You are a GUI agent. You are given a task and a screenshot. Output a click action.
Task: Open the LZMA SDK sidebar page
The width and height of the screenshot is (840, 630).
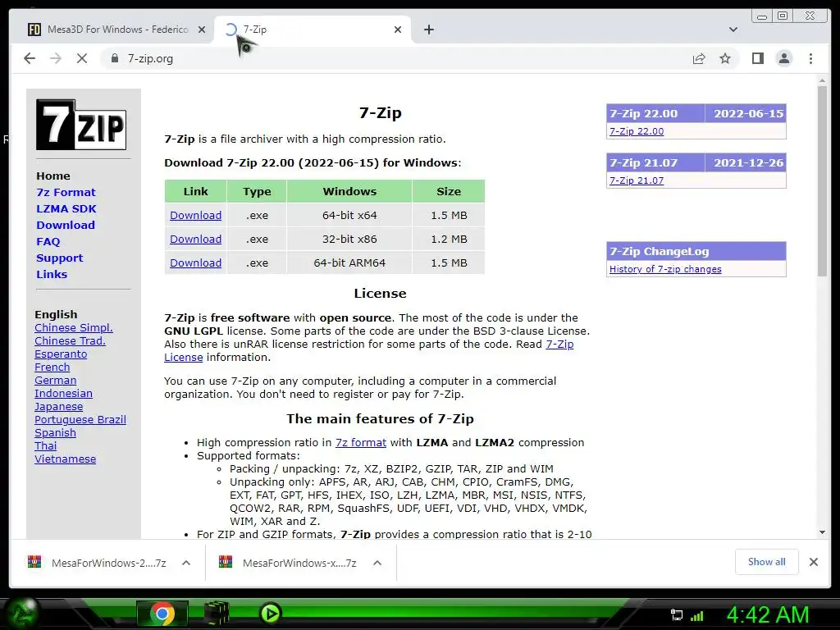click(66, 209)
